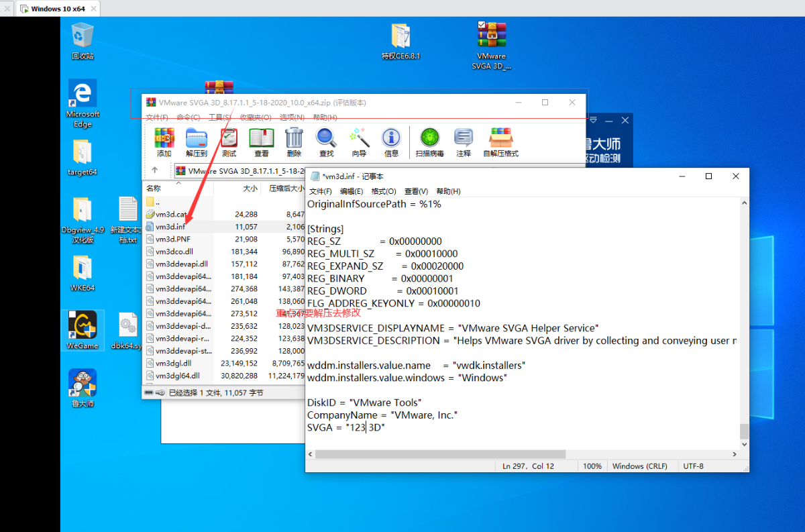Click the 删除 (Delete) trash icon in WinRAR
Screen dimensions: 805x532
click(294, 143)
